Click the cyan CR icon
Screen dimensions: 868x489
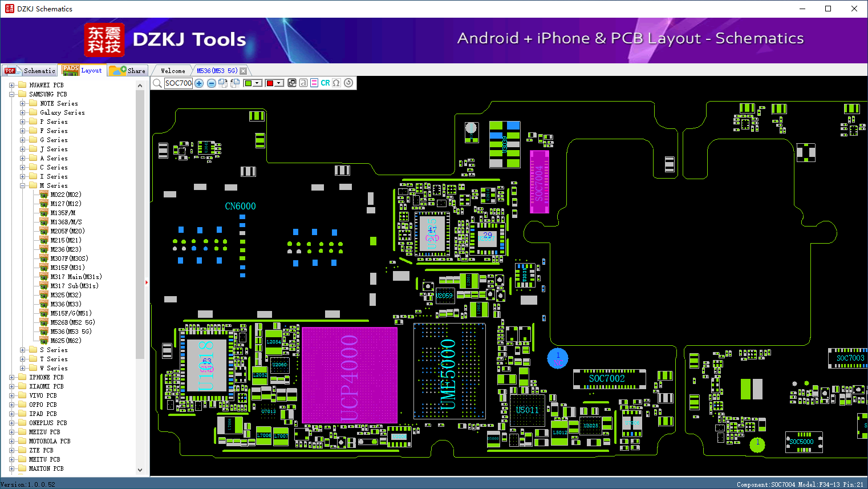(x=325, y=83)
